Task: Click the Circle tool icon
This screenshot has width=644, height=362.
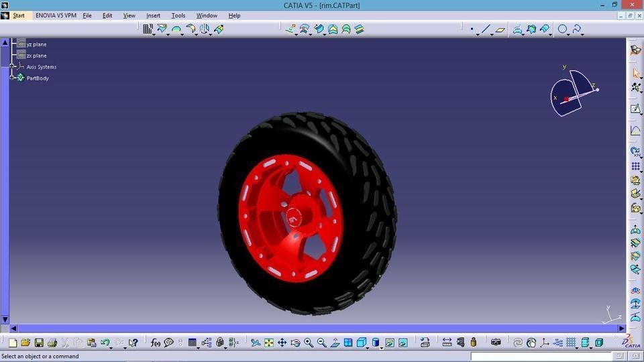Action: point(562,29)
